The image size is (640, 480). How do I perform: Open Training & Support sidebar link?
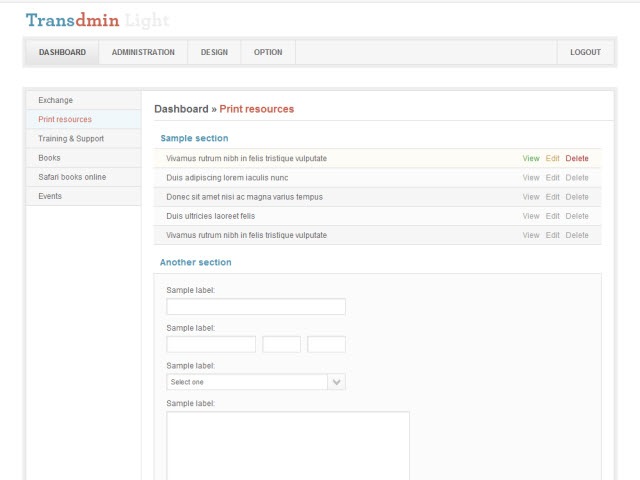[x=71, y=139]
